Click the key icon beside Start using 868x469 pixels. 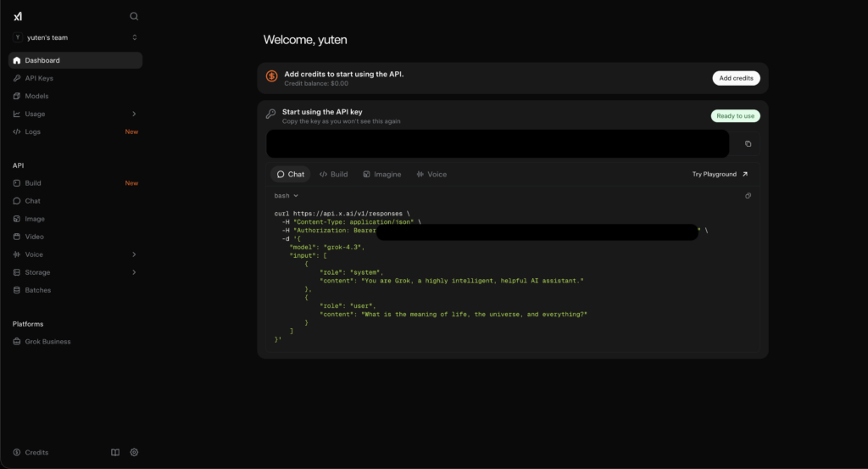pyautogui.click(x=270, y=114)
